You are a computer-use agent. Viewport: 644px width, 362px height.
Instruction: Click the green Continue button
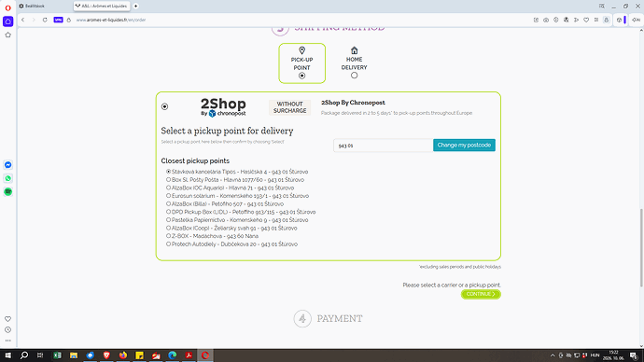tap(481, 294)
